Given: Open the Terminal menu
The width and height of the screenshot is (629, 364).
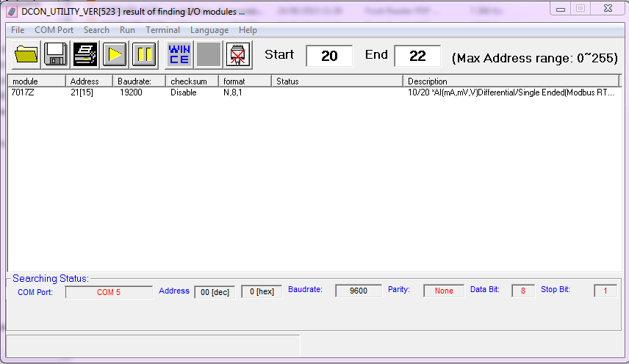Looking at the screenshot, I should coord(162,30).
